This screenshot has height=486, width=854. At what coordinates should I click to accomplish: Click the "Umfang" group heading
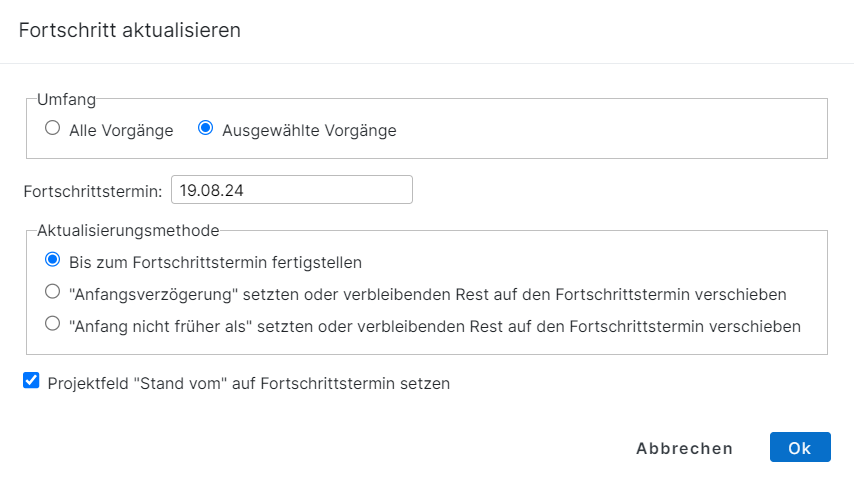pyautogui.click(x=66, y=99)
